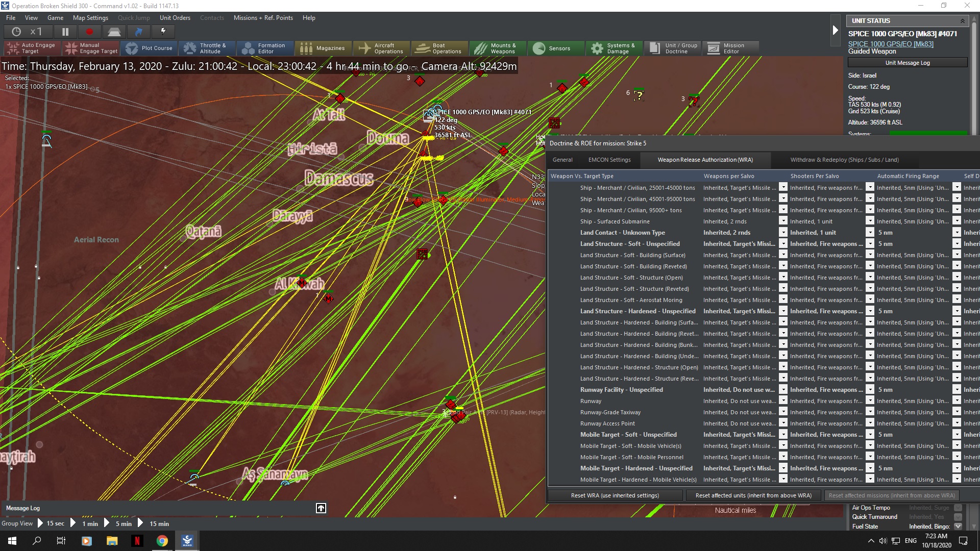
Task: Expand the Message Log with the up-arrow icon
Action: [321, 508]
